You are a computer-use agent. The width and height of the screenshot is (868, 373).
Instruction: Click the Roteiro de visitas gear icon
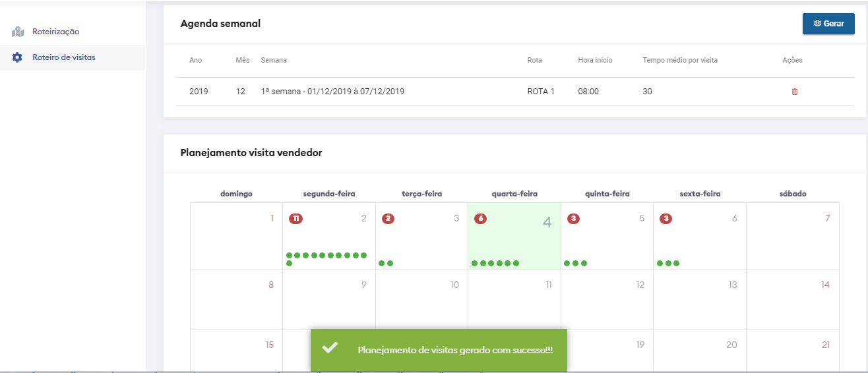[18, 57]
